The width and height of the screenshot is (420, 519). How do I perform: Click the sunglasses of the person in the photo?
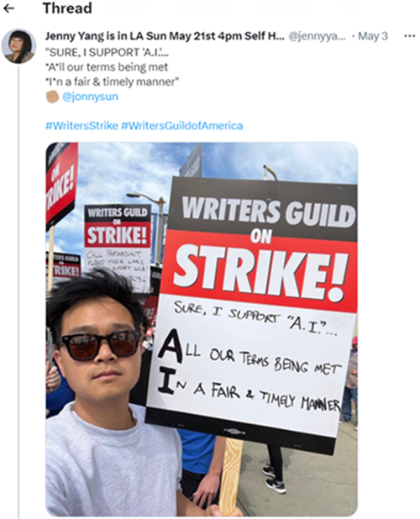point(100,345)
